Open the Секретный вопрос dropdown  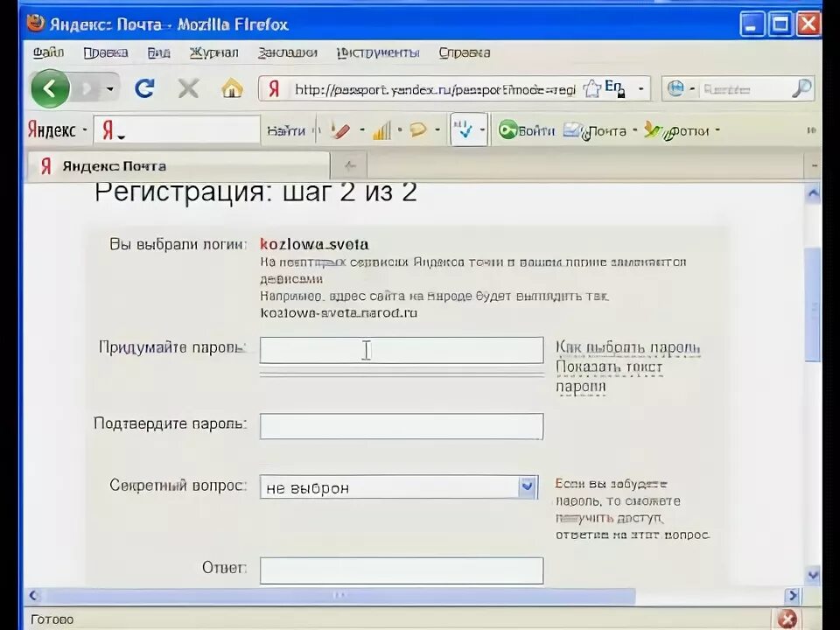click(399, 487)
